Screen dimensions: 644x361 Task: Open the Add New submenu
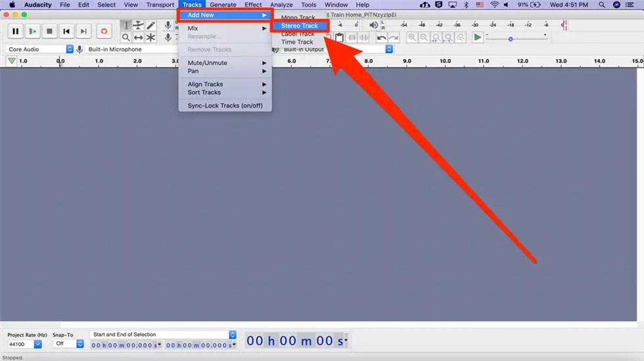click(225, 14)
